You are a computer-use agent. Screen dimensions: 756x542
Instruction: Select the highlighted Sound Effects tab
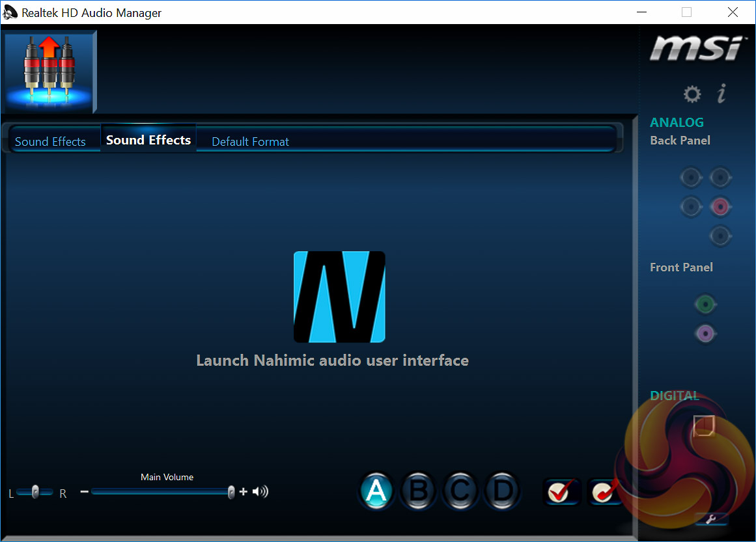pos(148,140)
